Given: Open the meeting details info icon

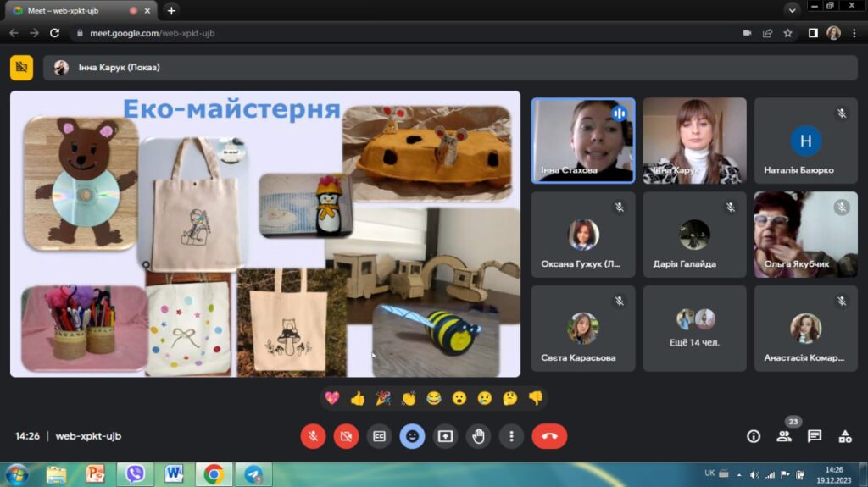Looking at the screenshot, I should pos(754,436).
